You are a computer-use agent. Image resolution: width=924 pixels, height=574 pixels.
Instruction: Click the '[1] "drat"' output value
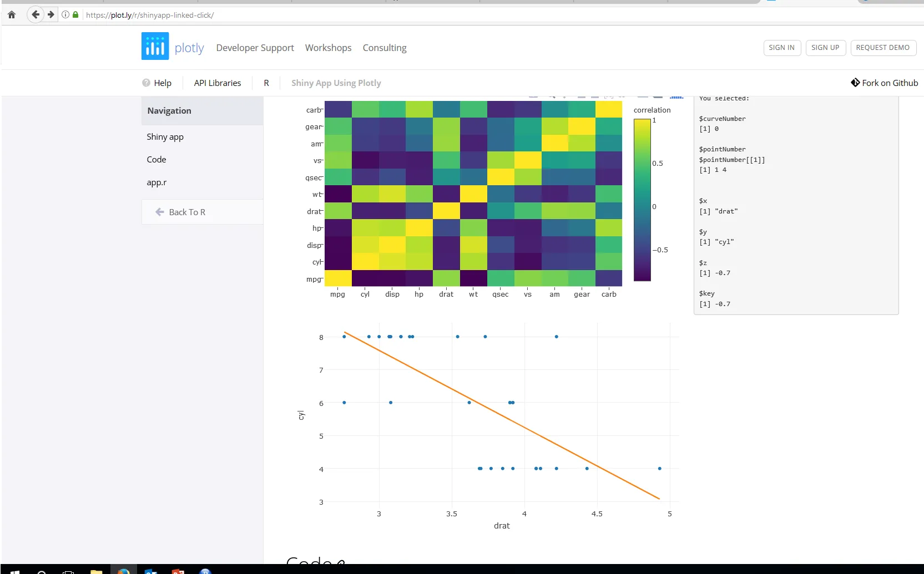point(719,211)
